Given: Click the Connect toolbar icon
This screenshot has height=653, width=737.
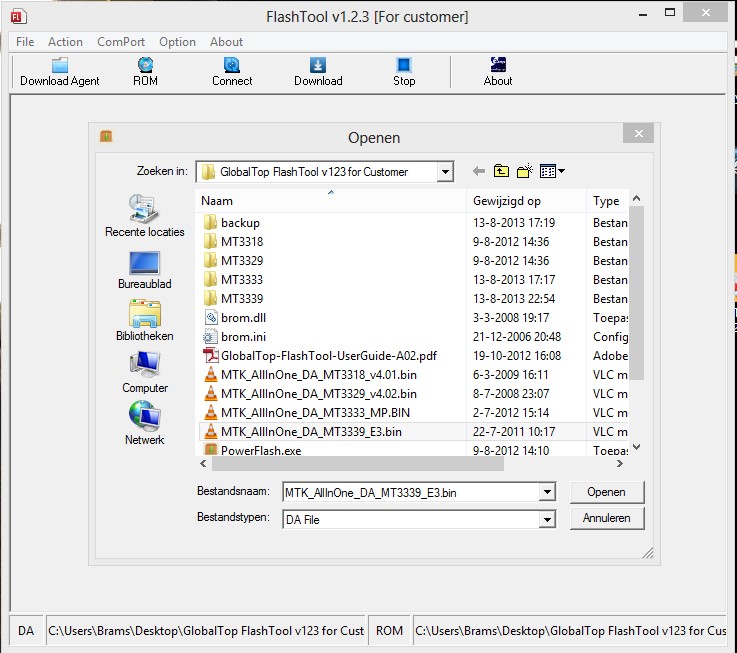Looking at the screenshot, I should [x=232, y=65].
